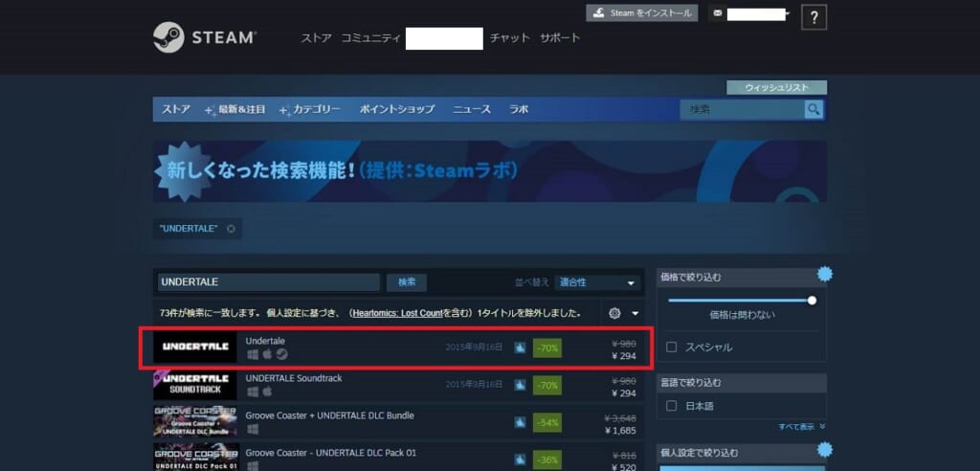
Task: Adjust the price filter slider handle
Action: [x=812, y=301]
